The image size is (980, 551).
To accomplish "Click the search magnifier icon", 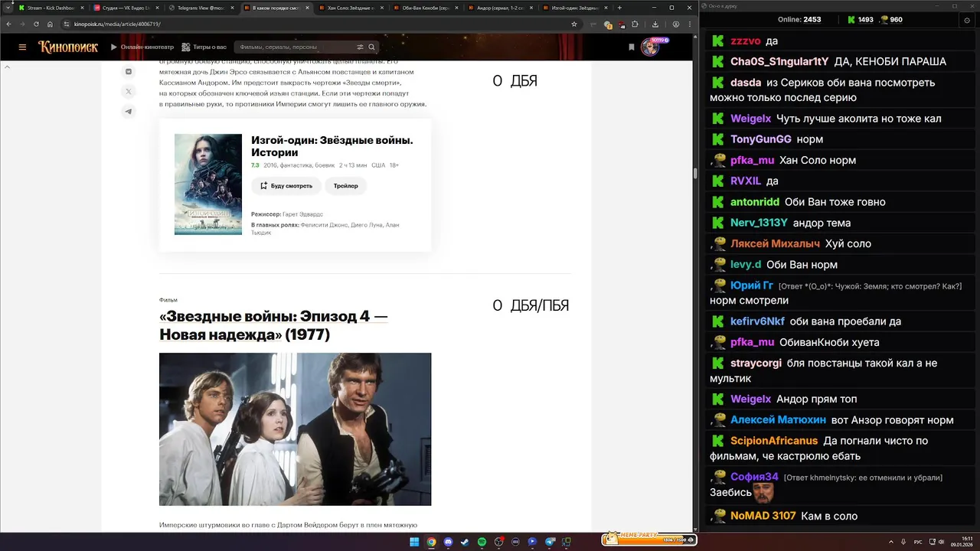I will (x=372, y=47).
